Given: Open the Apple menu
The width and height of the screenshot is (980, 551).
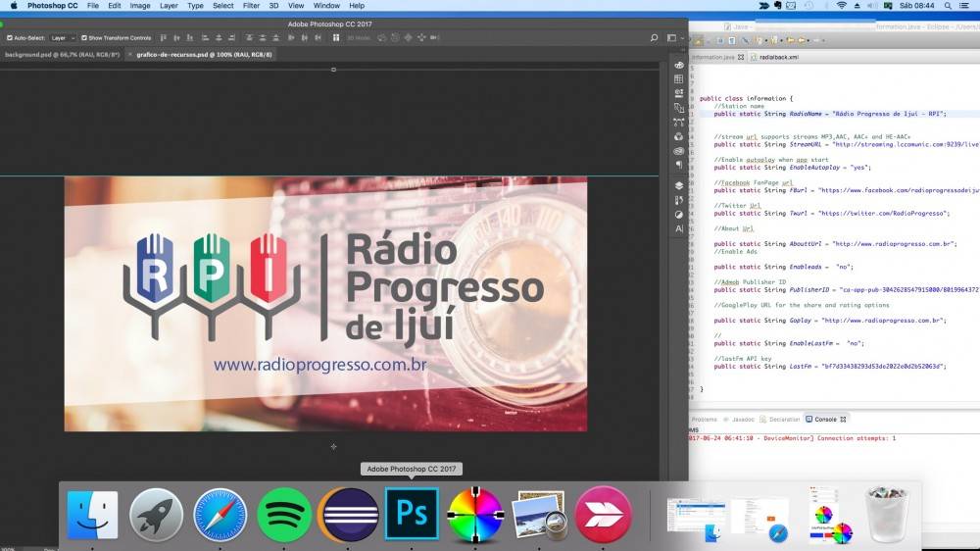Looking at the screenshot, I should click(x=13, y=6).
